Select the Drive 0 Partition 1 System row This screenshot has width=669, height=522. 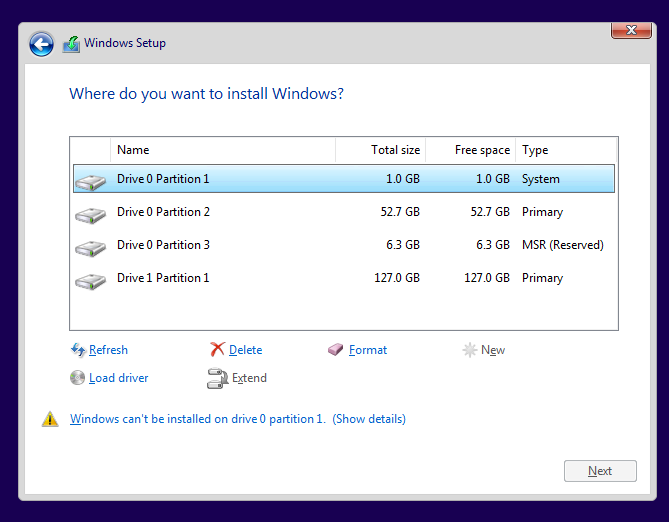click(x=343, y=178)
